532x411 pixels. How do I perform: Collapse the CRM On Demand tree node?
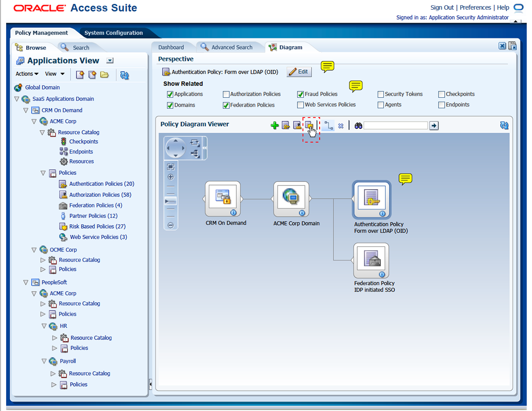click(x=26, y=110)
